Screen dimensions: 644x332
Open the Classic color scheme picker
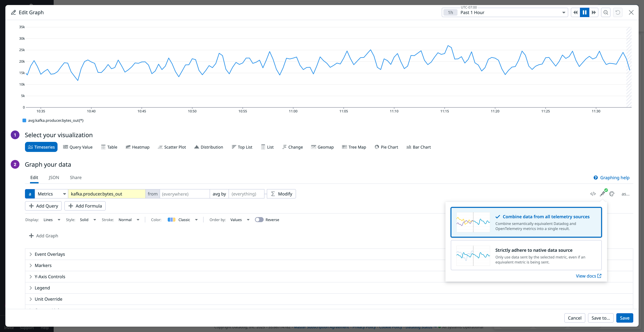[184, 220]
